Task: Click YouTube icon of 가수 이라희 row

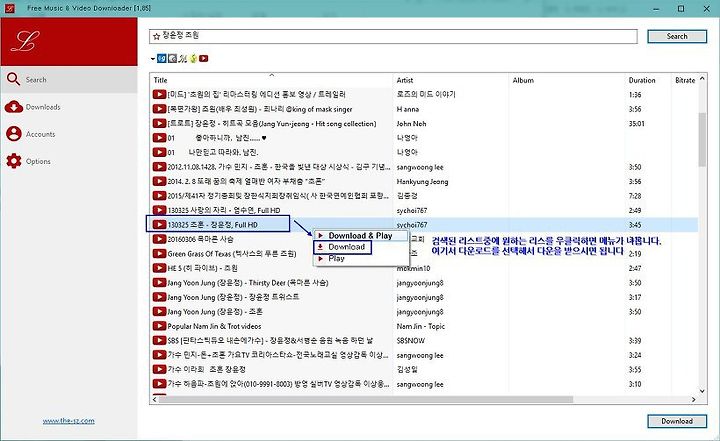Action: (x=159, y=369)
